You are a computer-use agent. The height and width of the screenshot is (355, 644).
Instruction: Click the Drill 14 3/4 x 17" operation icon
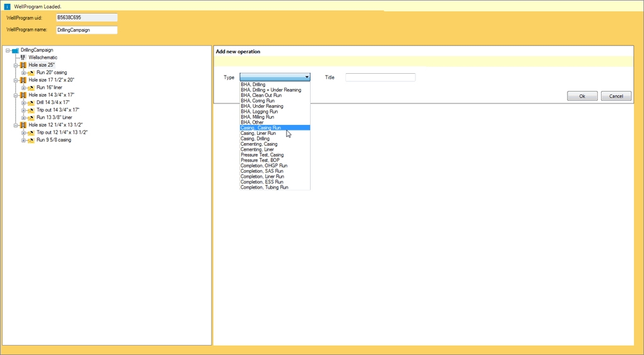31,103
